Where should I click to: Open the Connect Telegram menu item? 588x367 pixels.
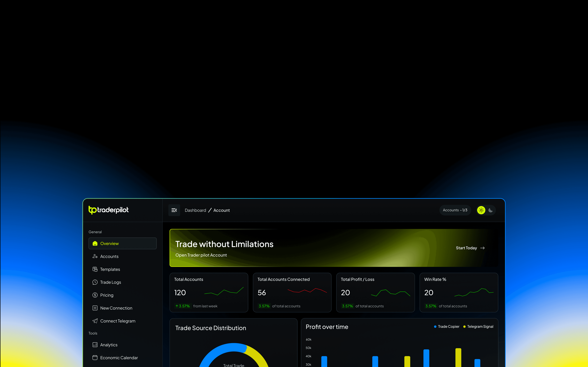123,321
